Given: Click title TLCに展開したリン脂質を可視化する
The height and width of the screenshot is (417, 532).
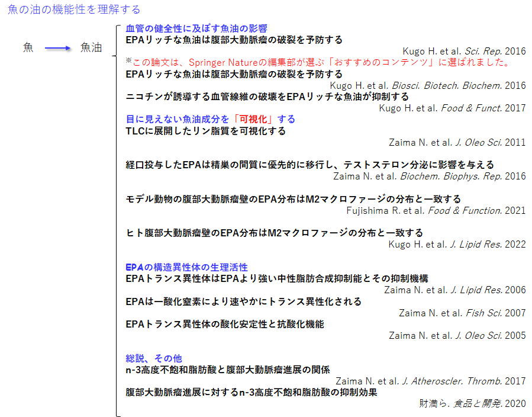Looking at the screenshot, I should [205, 131].
